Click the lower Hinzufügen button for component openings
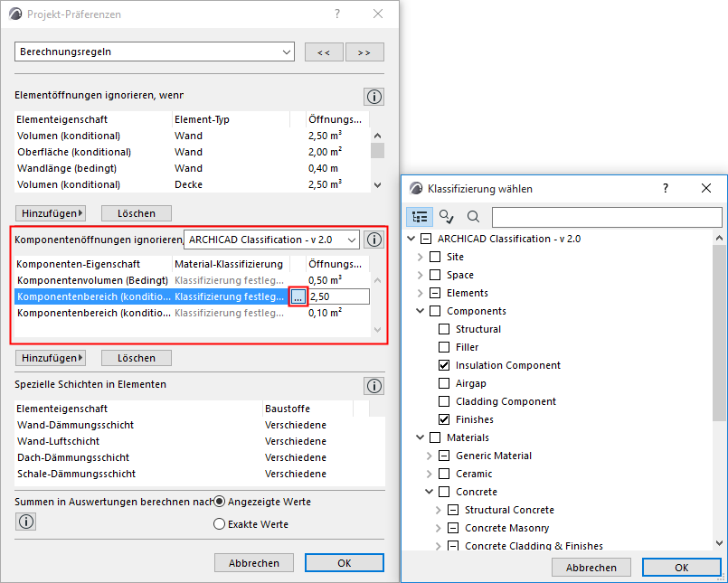728x583 pixels. [51, 358]
